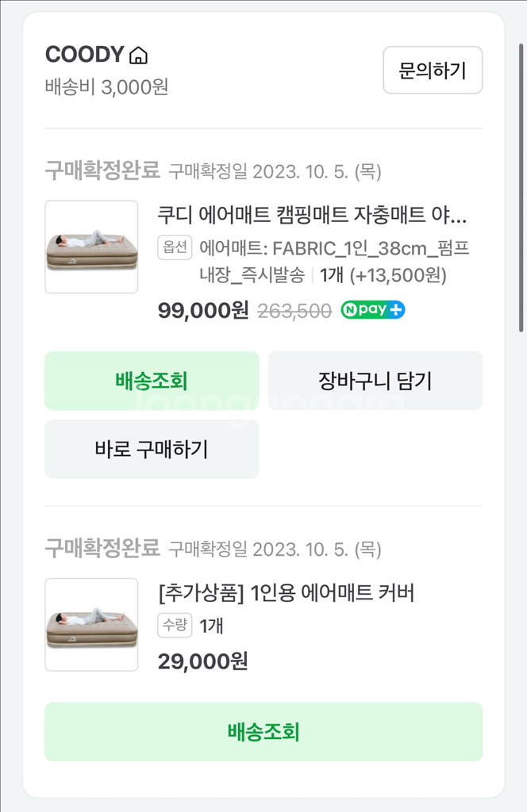The height and width of the screenshot is (812, 527).
Task: Track delivery for the 1인용 에어매트 커버
Action: pyautogui.click(x=263, y=731)
